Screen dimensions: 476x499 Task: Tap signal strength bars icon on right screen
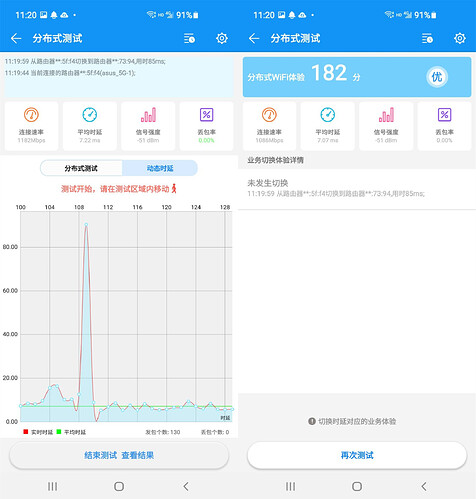[386, 115]
